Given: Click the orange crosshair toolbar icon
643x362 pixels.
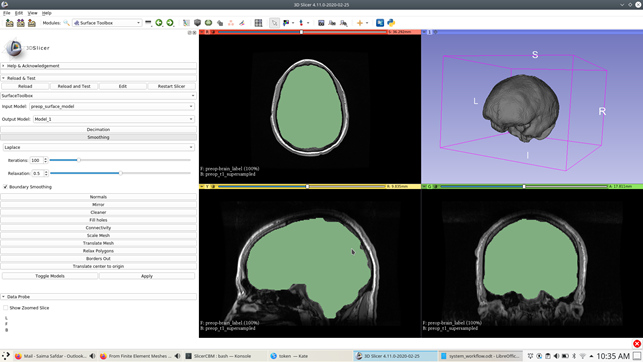Looking at the screenshot, I should pyautogui.click(x=360, y=23).
